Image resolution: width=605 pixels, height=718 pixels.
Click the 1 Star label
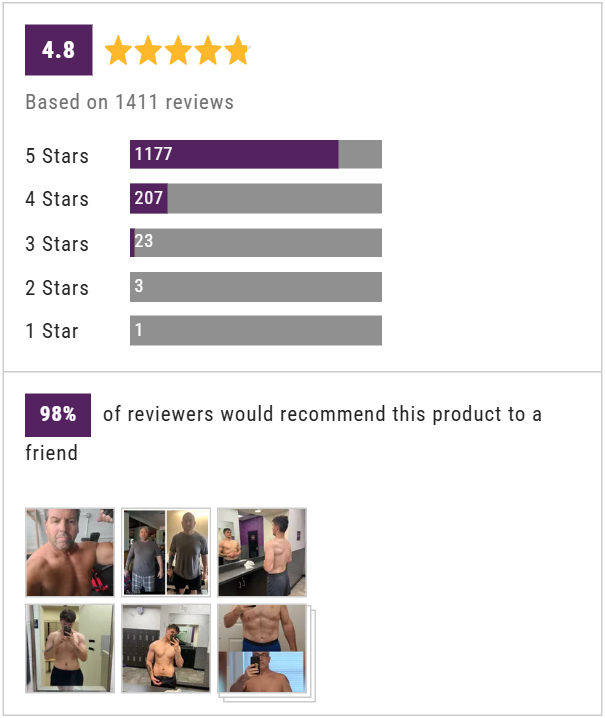pos(52,331)
